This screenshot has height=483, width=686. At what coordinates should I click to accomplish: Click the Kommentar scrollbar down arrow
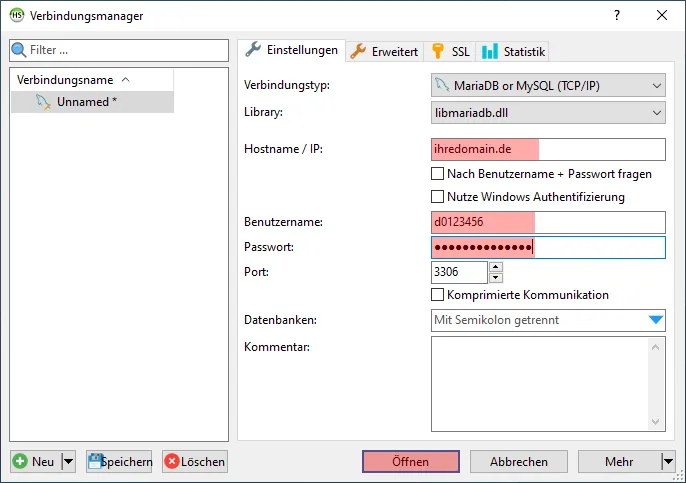[x=655, y=421]
